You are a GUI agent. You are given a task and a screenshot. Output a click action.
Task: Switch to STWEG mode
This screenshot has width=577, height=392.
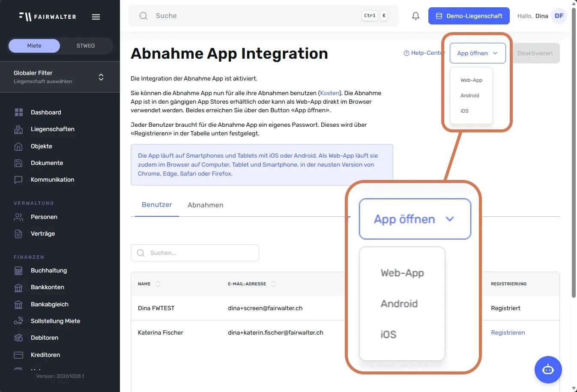[x=86, y=46]
